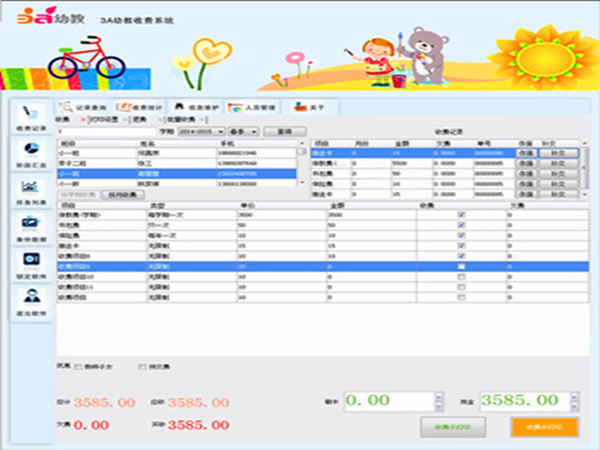Click the make-up payment button in highlighted record
This screenshot has width=600, height=450.
pos(558,153)
